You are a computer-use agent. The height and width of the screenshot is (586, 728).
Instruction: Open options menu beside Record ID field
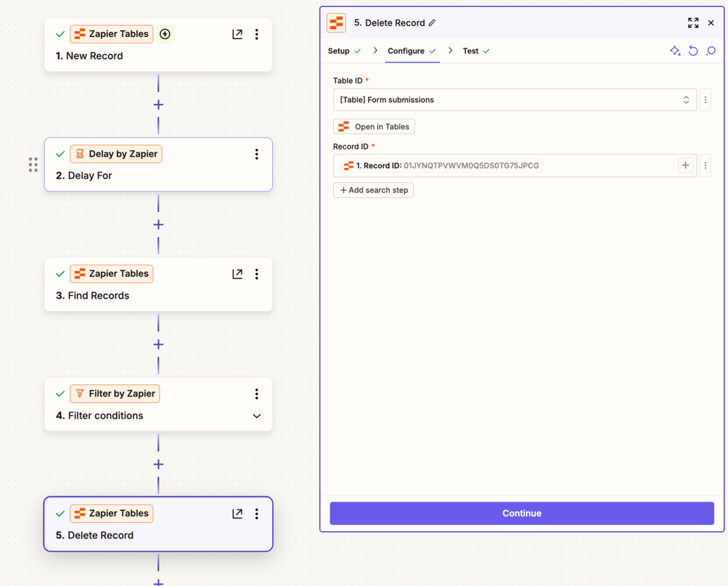coord(705,165)
